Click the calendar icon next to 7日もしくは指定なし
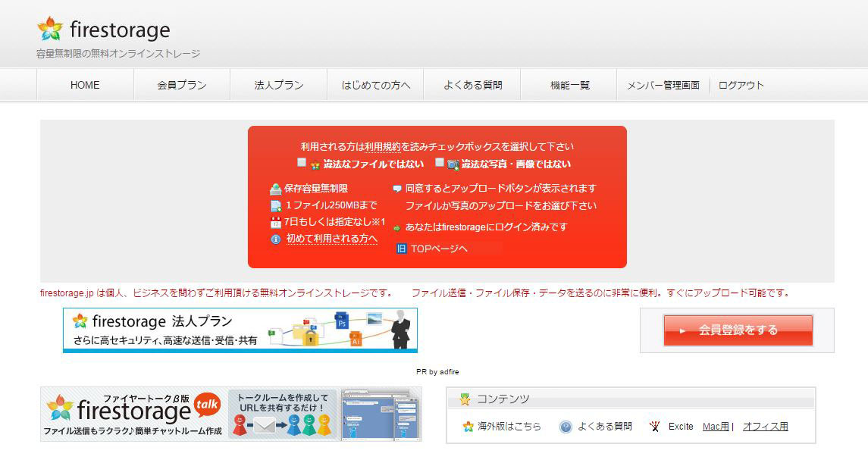The height and width of the screenshot is (463, 868). click(x=276, y=222)
